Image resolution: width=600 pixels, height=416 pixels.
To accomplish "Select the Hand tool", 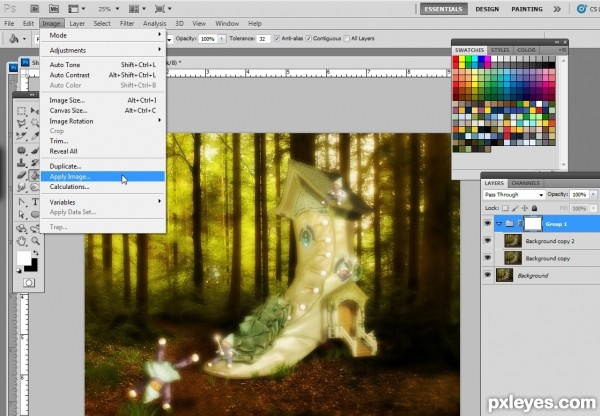I will [x=21, y=241].
